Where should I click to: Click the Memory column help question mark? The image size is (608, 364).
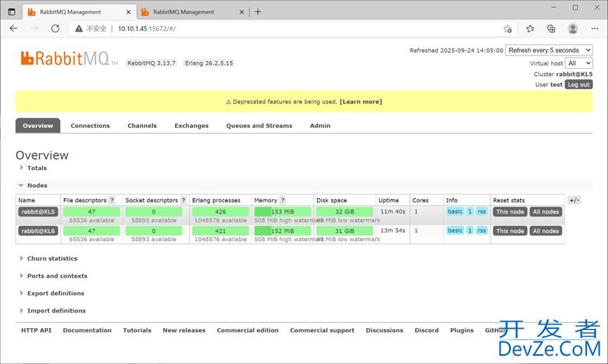pos(283,200)
